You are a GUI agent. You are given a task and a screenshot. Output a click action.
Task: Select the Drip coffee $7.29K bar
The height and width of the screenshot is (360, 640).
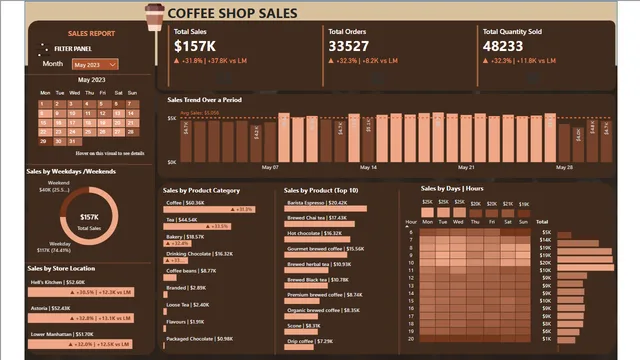click(x=299, y=348)
